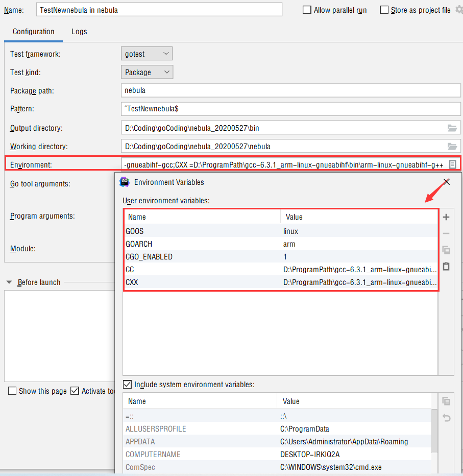Click the Package path field

(290, 90)
